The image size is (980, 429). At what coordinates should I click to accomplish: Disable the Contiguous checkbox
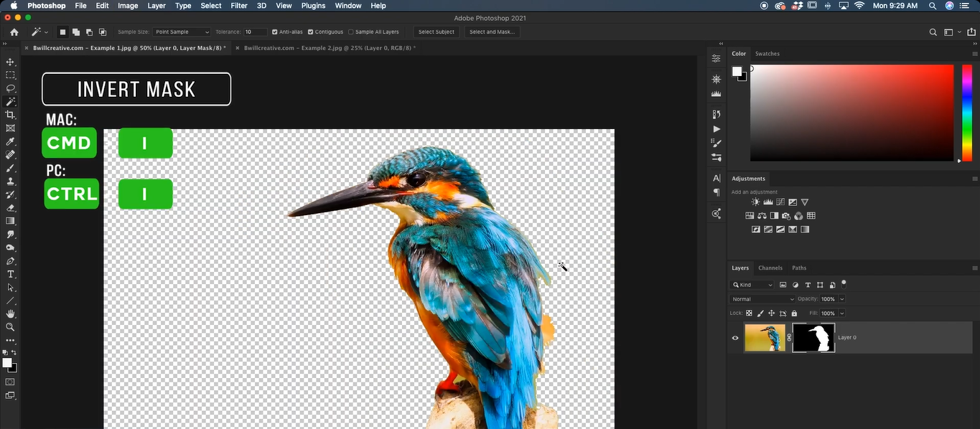[x=309, y=32]
